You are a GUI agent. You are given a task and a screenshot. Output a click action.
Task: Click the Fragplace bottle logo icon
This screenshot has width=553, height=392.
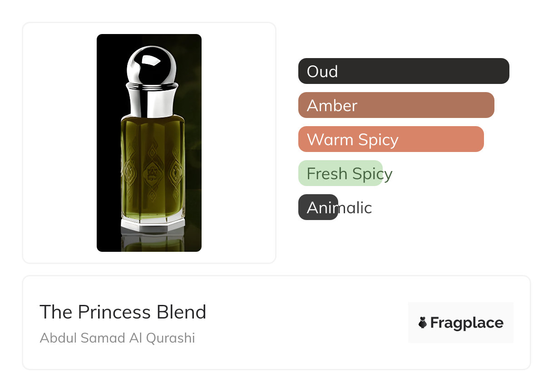tap(423, 323)
